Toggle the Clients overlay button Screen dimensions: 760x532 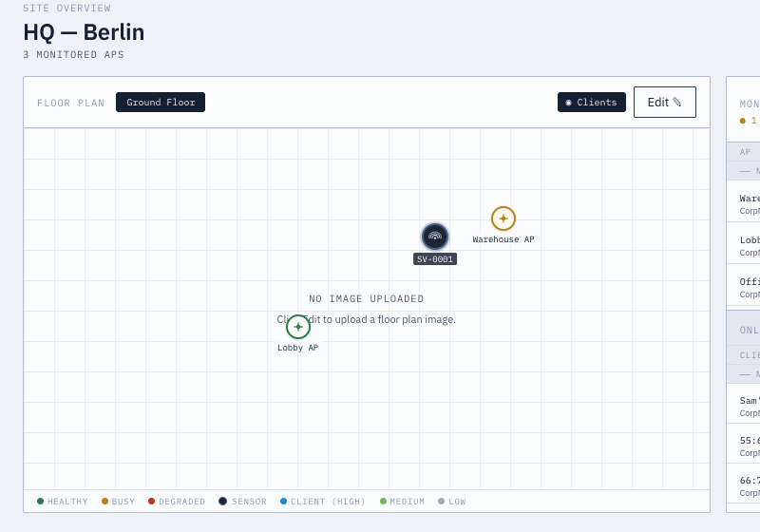[x=591, y=103]
